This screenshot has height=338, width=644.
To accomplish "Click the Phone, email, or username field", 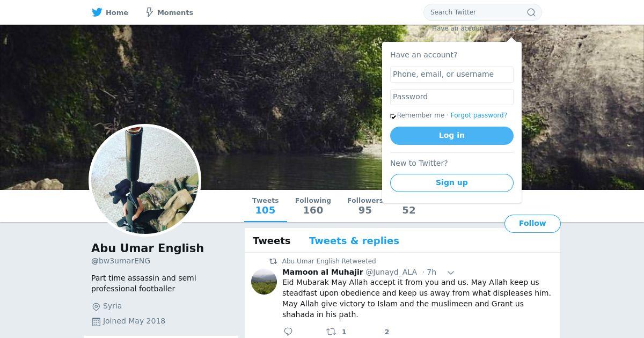I will [452, 75].
